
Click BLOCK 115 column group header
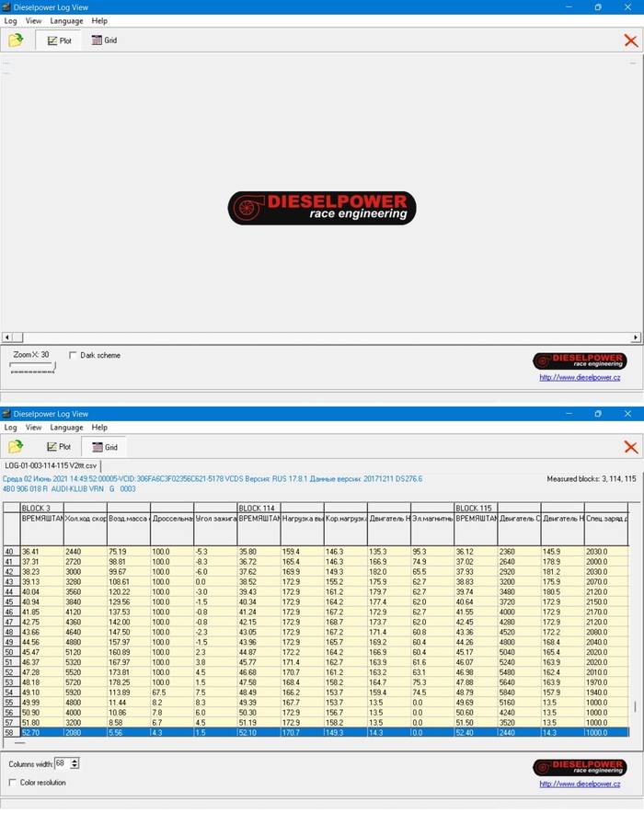tap(476, 508)
